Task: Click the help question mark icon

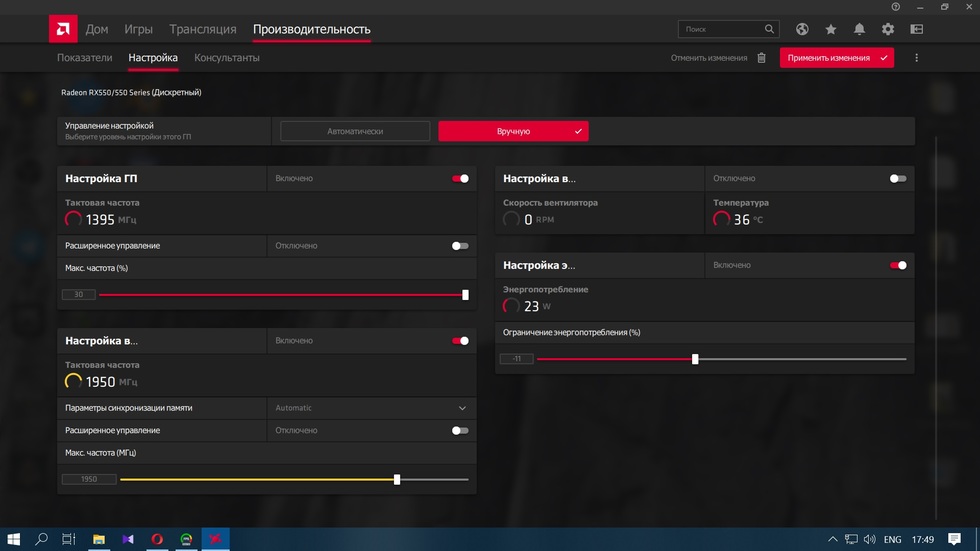Action: click(x=896, y=7)
